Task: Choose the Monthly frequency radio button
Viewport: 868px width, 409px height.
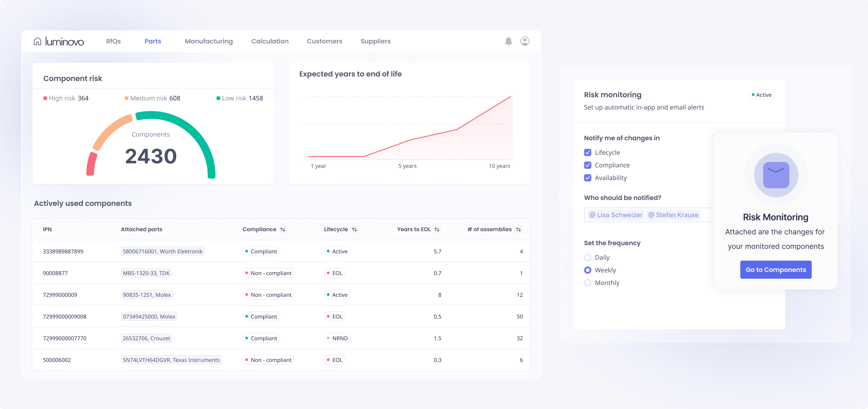Action: [587, 283]
